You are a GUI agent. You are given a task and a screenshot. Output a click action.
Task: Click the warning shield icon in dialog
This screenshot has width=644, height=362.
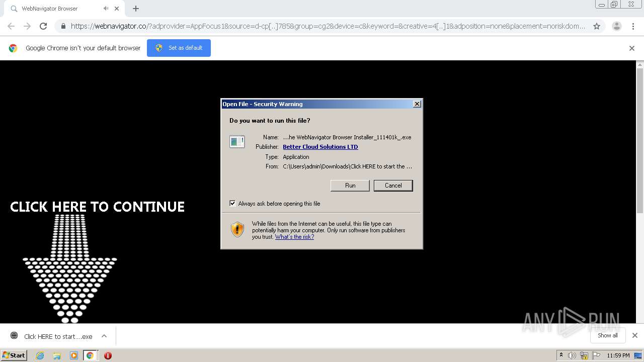[237, 230]
